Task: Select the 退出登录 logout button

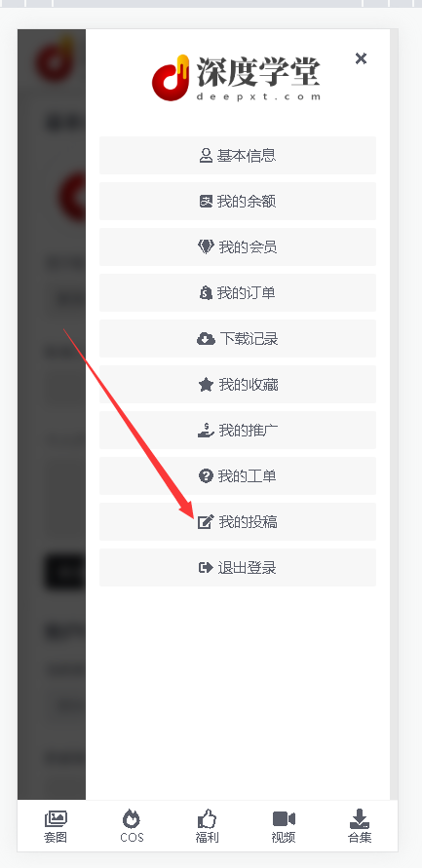Action: pyautogui.click(x=238, y=567)
